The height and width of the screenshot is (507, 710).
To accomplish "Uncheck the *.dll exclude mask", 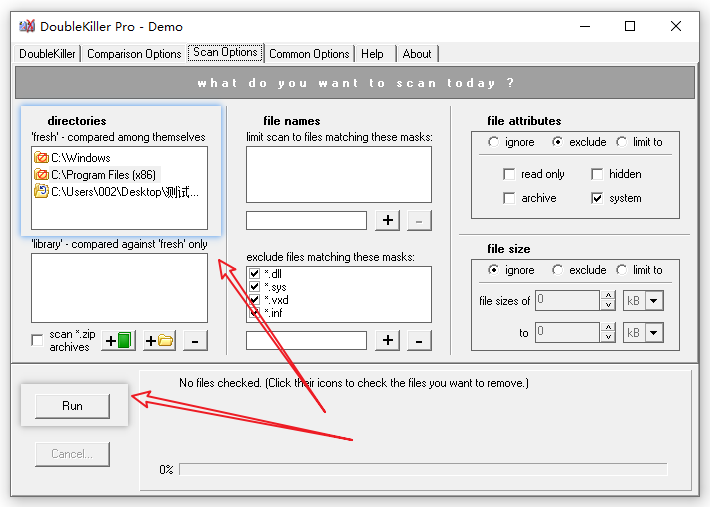I will [x=254, y=273].
